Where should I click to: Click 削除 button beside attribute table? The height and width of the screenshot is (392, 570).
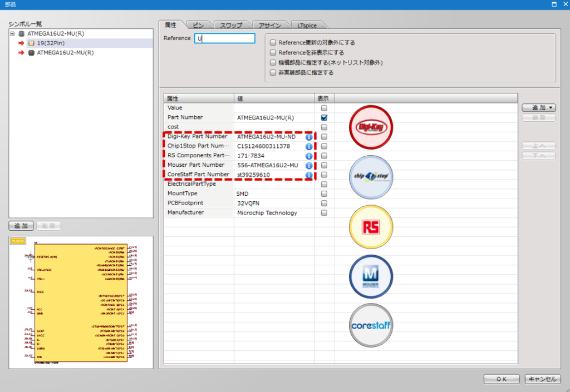[x=539, y=118]
